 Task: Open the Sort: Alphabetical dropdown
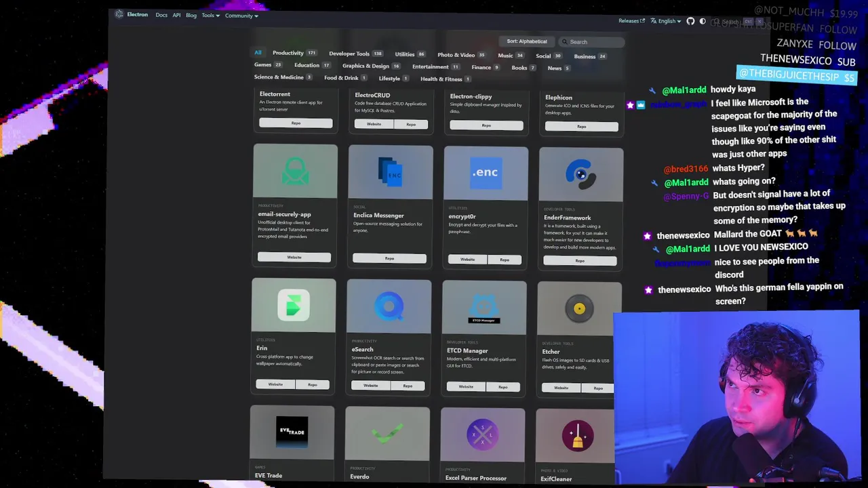tap(527, 41)
